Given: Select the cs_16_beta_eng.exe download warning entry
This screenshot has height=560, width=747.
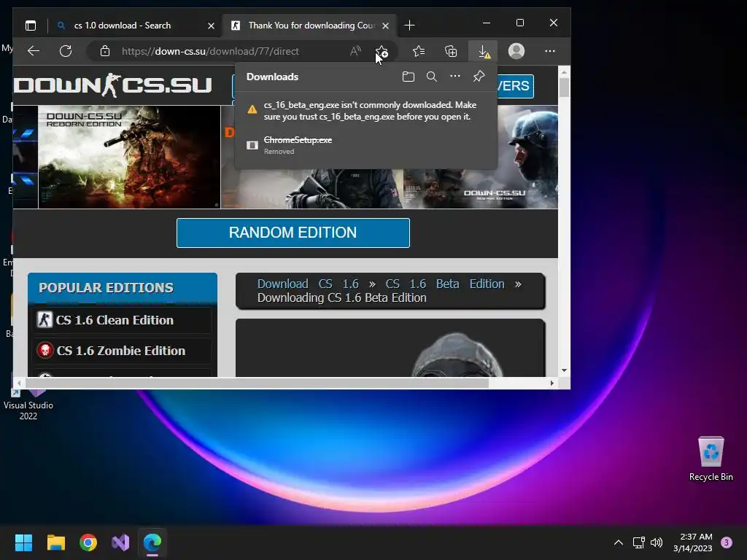Looking at the screenshot, I should 366,111.
